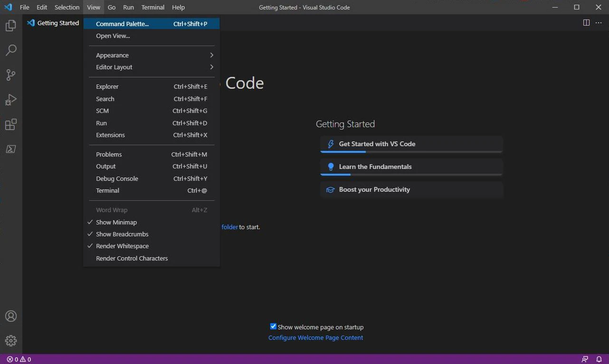Open the Edit menu
The height and width of the screenshot is (364, 609).
point(42,7)
